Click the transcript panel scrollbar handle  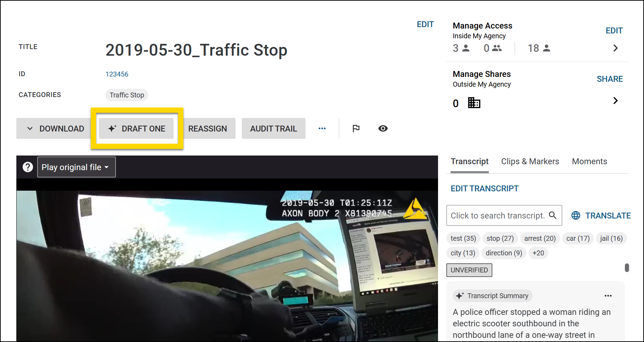[627, 268]
